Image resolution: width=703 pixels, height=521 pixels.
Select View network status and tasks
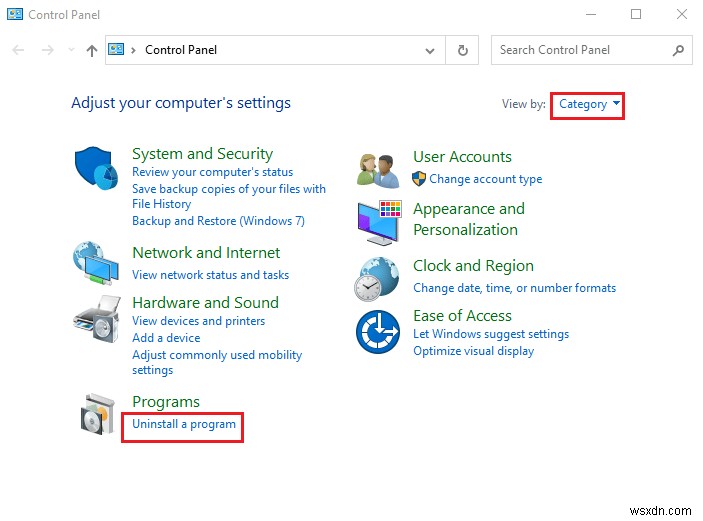tap(210, 275)
